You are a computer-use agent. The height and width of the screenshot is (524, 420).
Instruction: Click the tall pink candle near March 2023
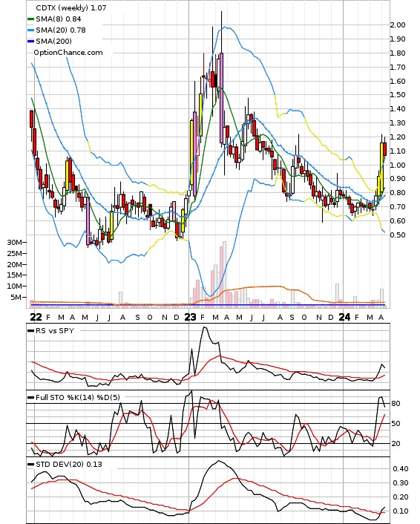click(222, 98)
